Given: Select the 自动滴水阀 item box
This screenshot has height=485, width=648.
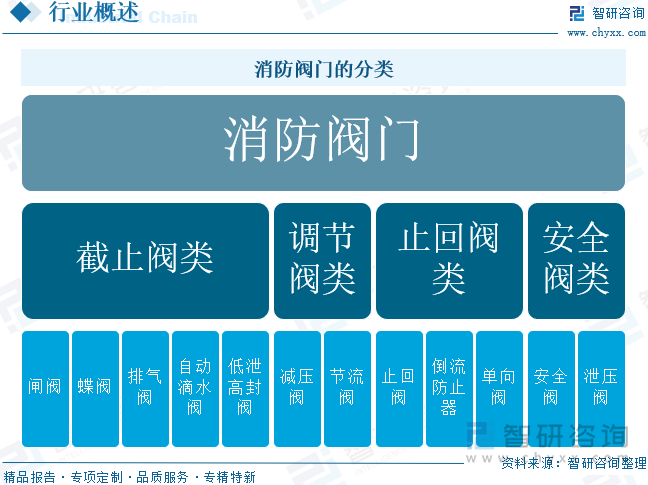Looking at the screenshot, I should point(195,389).
